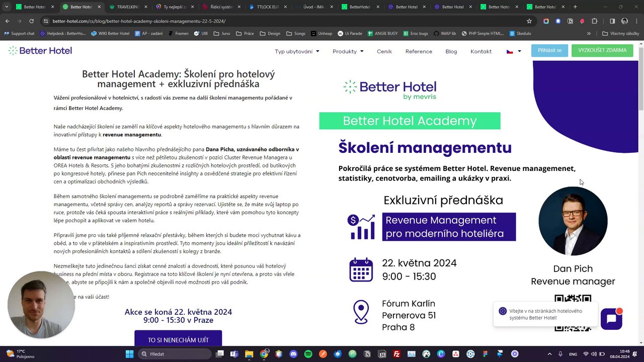The image size is (644, 362).
Task: Click the microphone icon in system tray
Action: tap(560, 354)
